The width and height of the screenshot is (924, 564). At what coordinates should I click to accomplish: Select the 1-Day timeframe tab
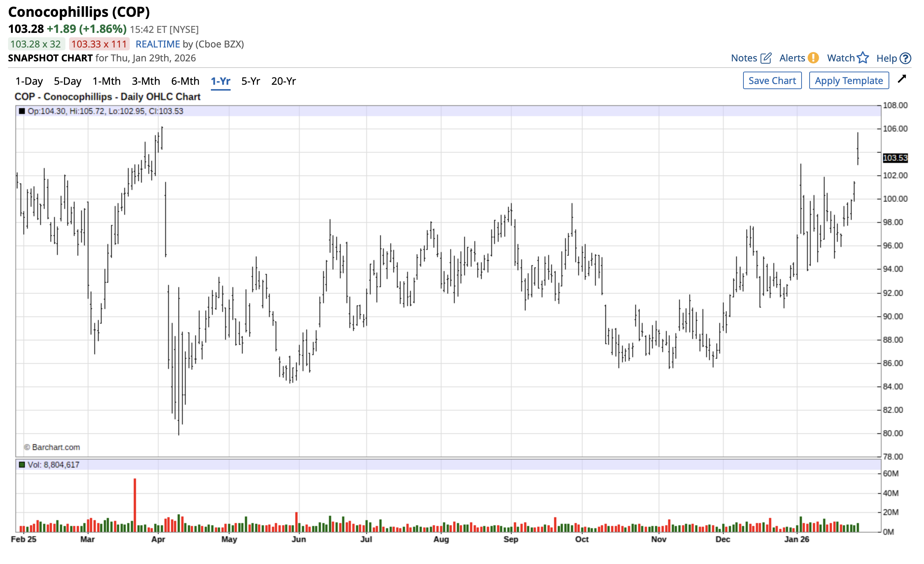coord(29,81)
